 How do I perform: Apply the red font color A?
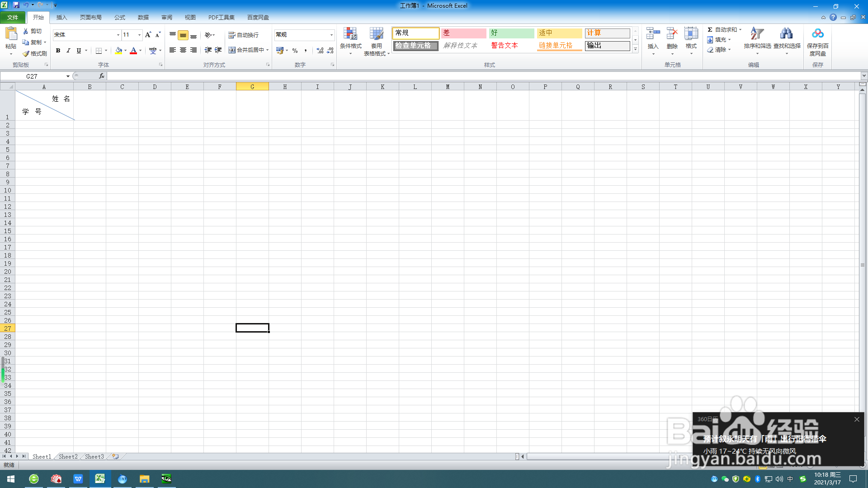click(x=133, y=51)
